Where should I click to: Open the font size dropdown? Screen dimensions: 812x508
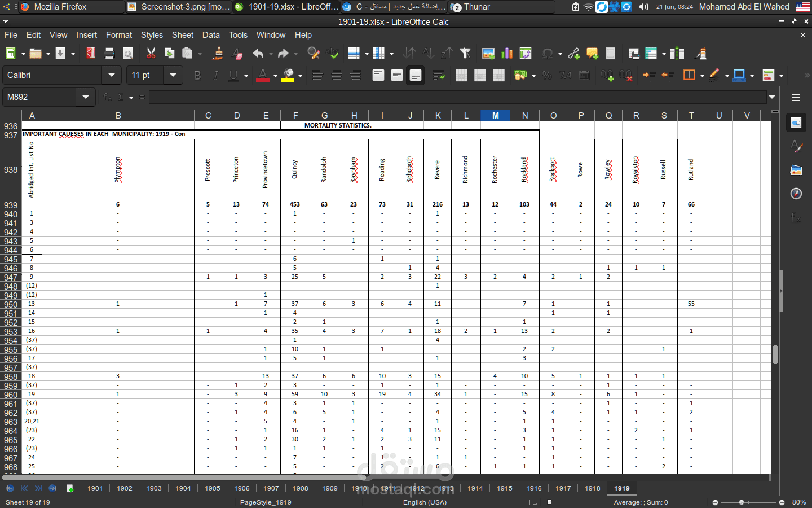pos(173,75)
